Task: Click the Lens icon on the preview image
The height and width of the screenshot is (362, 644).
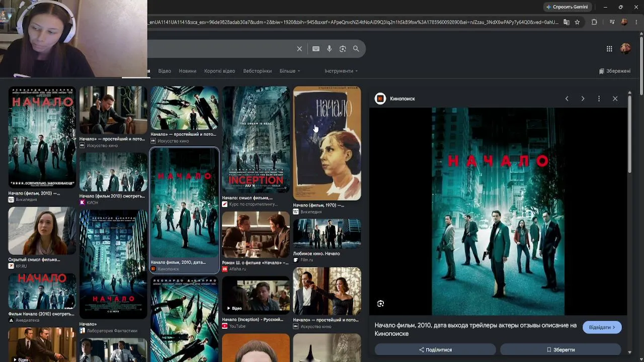Action: tap(381, 304)
